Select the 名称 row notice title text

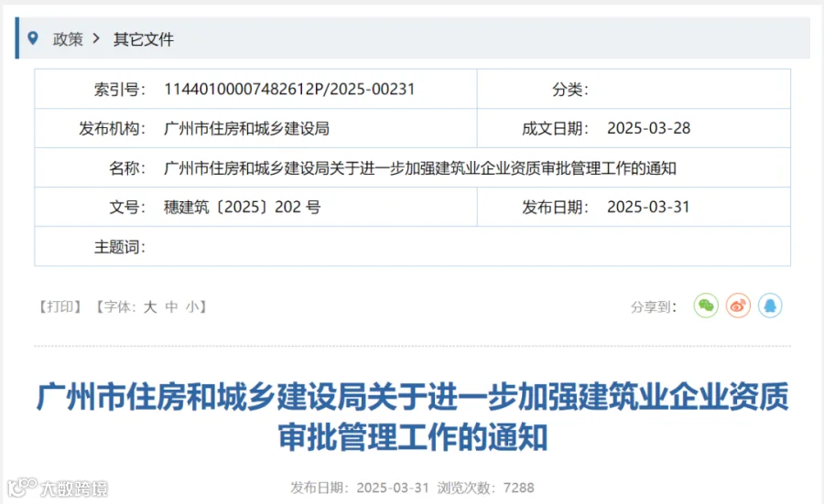[420, 168]
